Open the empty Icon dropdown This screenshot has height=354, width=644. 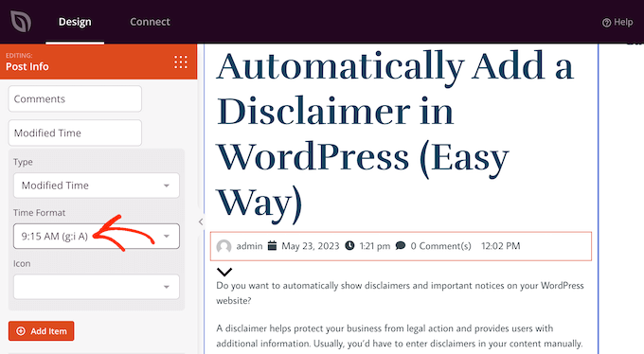point(96,287)
